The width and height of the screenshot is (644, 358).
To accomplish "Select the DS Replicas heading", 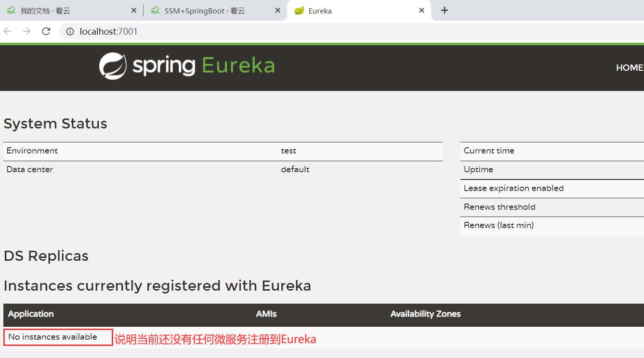I will coord(46,256).
